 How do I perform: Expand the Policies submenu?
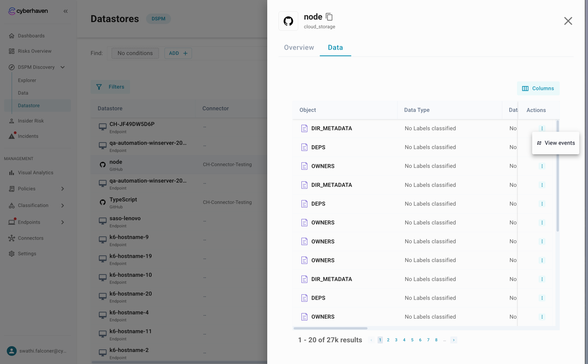(x=62, y=189)
